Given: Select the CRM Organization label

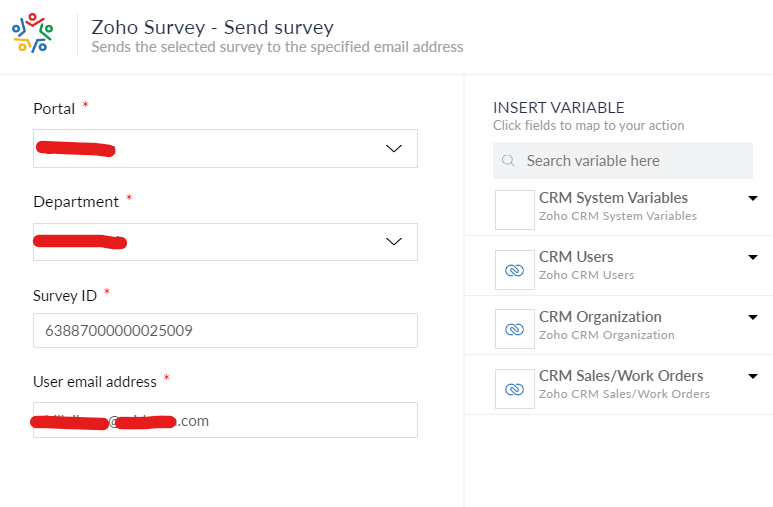Looking at the screenshot, I should 600,317.
